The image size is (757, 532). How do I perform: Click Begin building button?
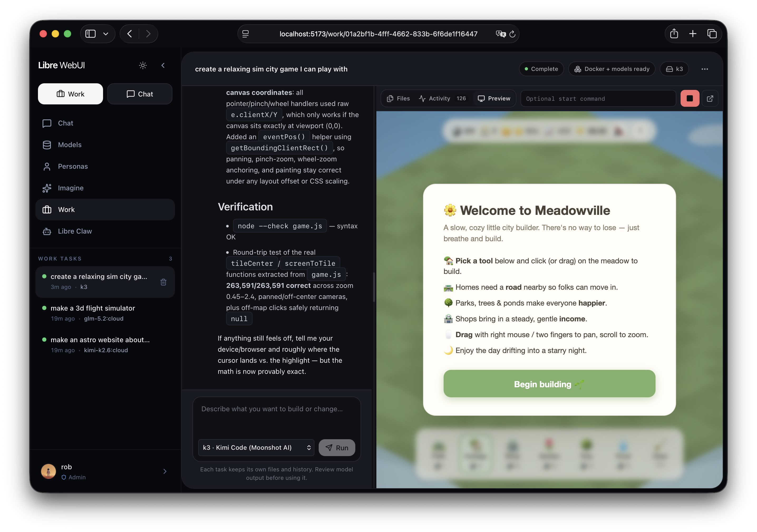click(549, 384)
